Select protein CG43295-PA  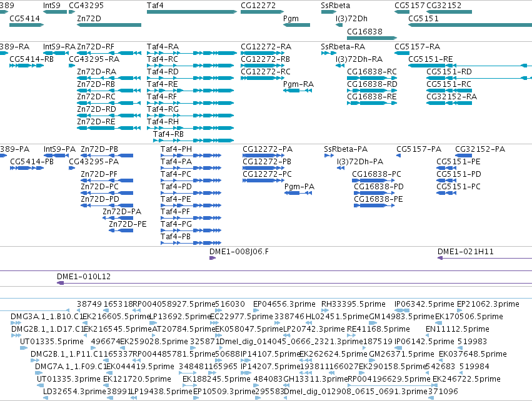[x=72, y=168]
